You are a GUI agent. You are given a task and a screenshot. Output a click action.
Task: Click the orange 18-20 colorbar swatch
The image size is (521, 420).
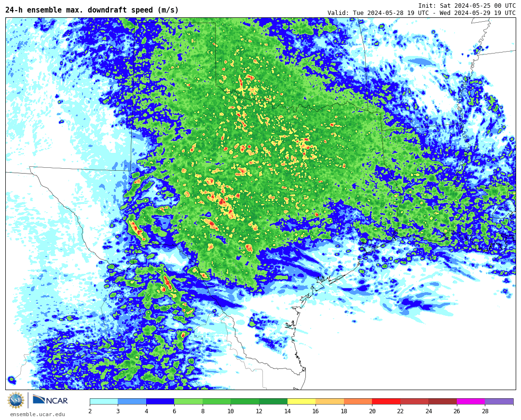358,401
